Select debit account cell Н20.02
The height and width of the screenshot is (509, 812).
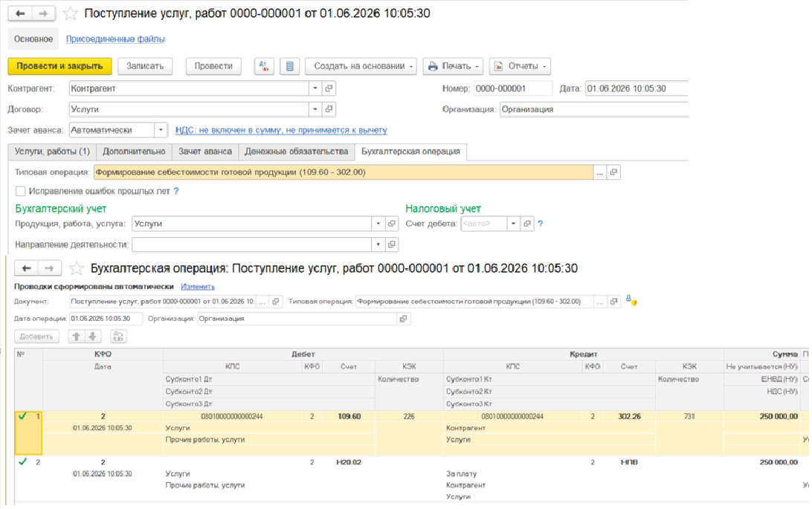(x=349, y=462)
